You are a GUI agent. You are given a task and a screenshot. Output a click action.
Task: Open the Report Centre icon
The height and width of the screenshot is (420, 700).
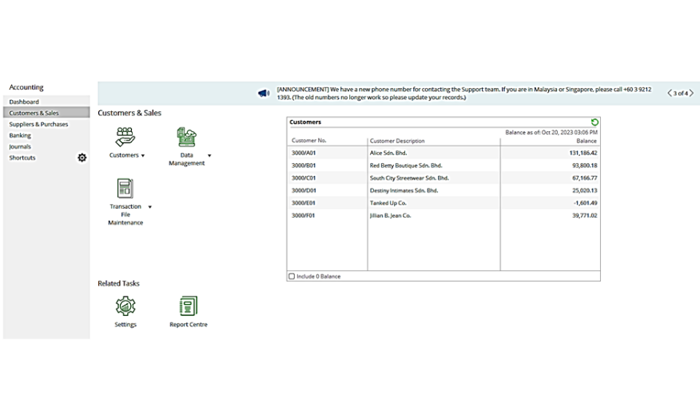(x=188, y=306)
